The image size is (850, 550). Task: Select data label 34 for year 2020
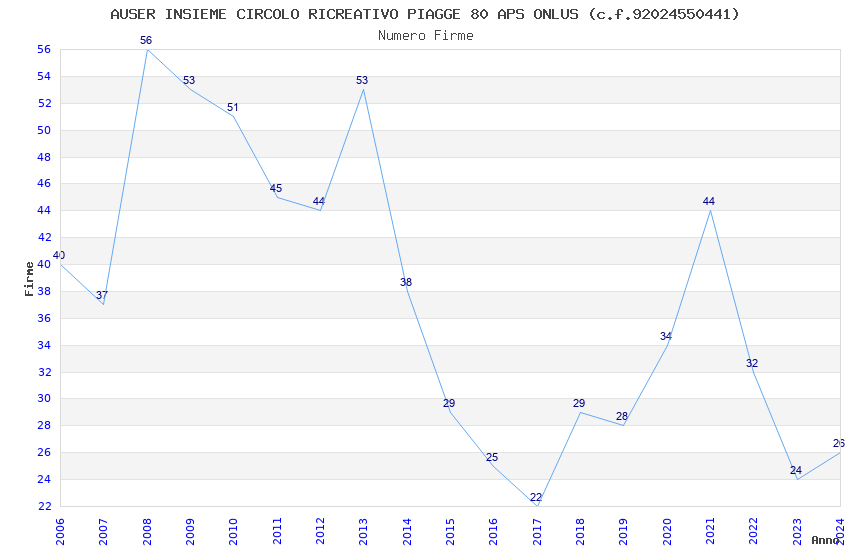(x=666, y=337)
